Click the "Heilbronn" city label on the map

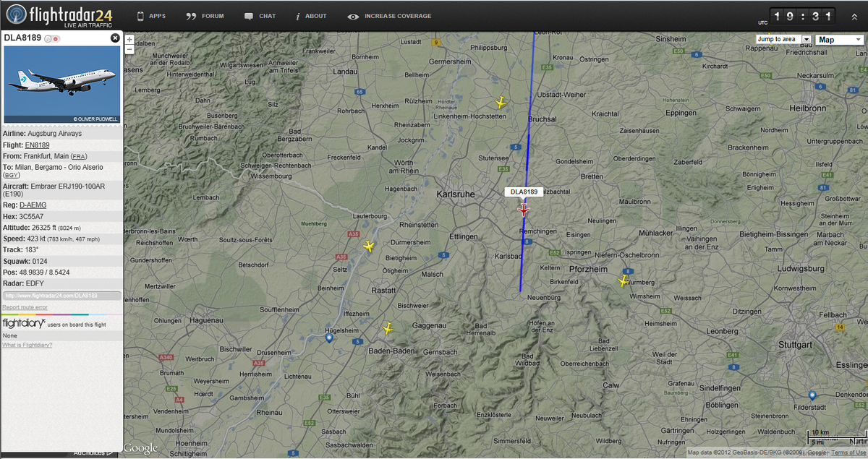coord(808,108)
